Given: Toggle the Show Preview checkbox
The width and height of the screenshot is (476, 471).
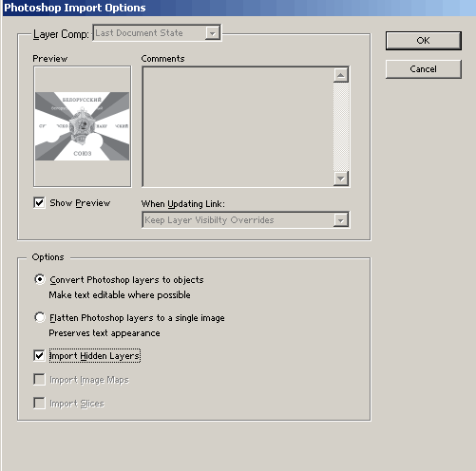Looking at the screenshot, I should pos(39,203).
